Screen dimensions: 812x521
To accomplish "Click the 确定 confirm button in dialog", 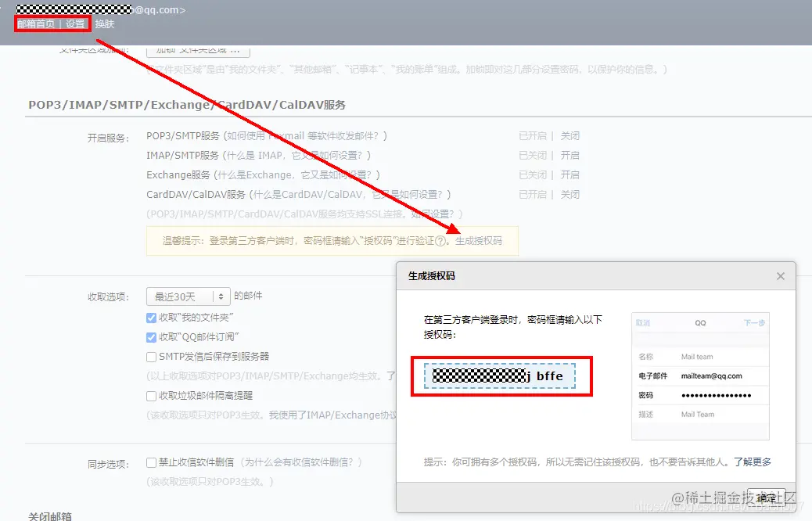I will (766, 498).
